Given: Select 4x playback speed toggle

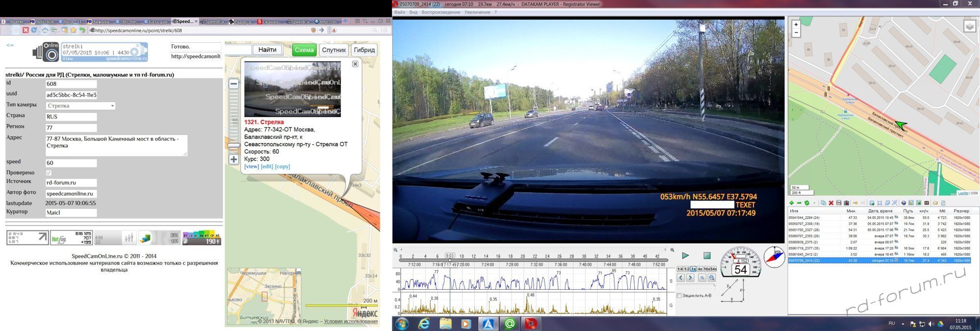Looking at the screenshot, I should click(700, 269).
